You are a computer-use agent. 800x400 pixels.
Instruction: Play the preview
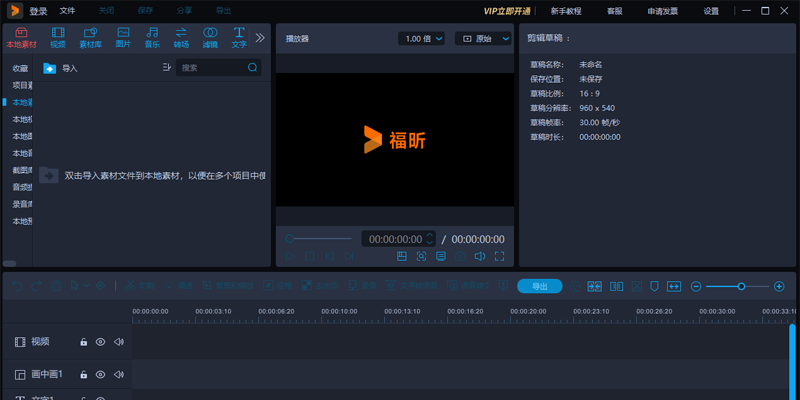pyautogui.click(x=290, y=257)
